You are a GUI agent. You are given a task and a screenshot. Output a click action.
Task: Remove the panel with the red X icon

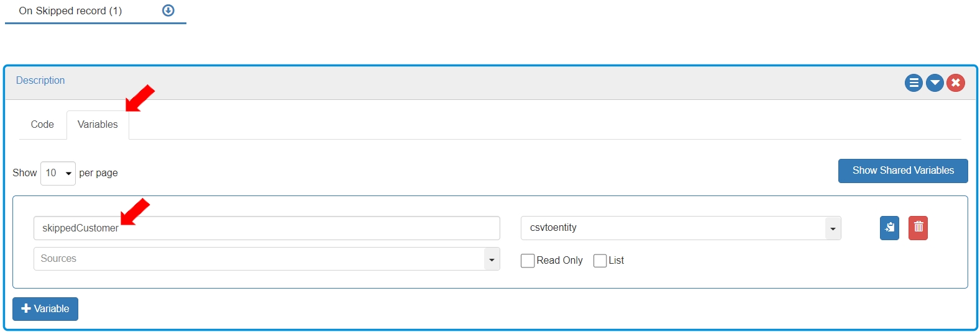[x=956, y=83]
